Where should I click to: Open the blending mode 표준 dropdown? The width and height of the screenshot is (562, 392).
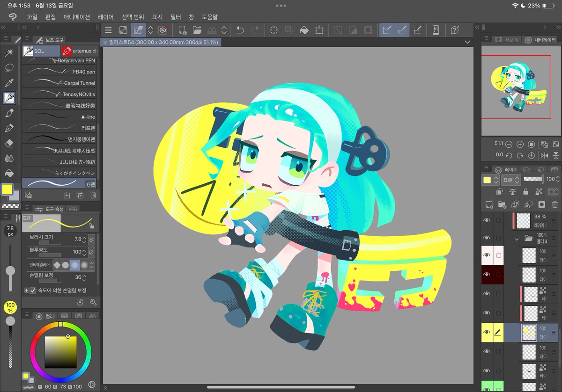(x=510, y=179)
